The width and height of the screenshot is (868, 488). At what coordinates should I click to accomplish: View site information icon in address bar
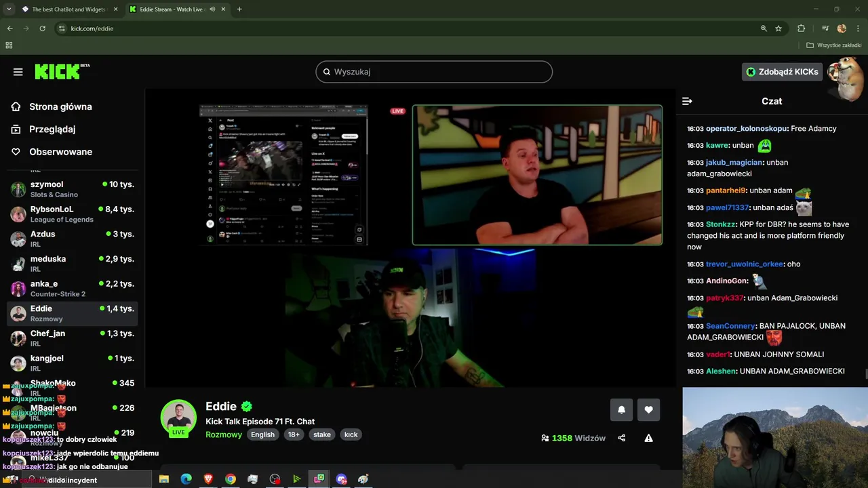[x=62, y=28]
